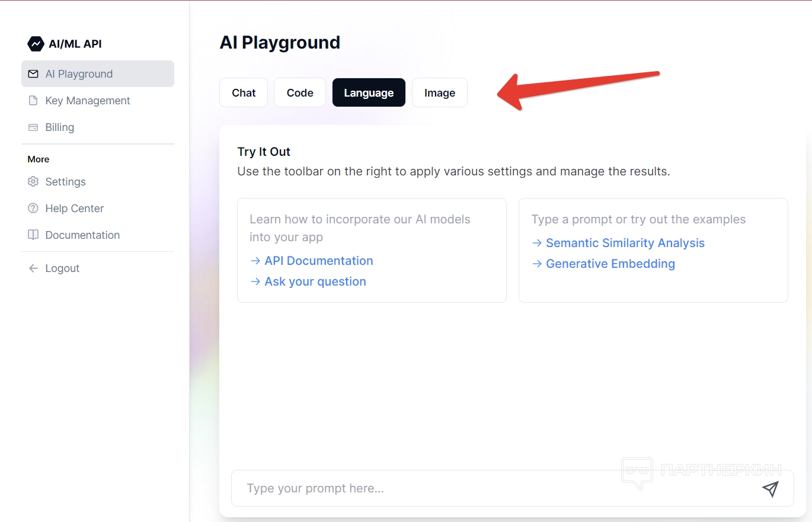Click the Logout arrow icon

click(33, 268)
